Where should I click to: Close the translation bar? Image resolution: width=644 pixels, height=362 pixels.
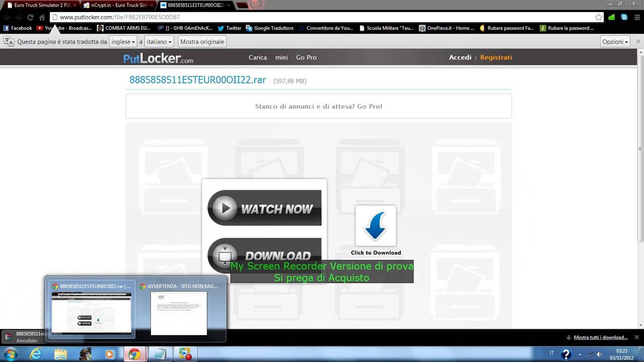[637, 42]
